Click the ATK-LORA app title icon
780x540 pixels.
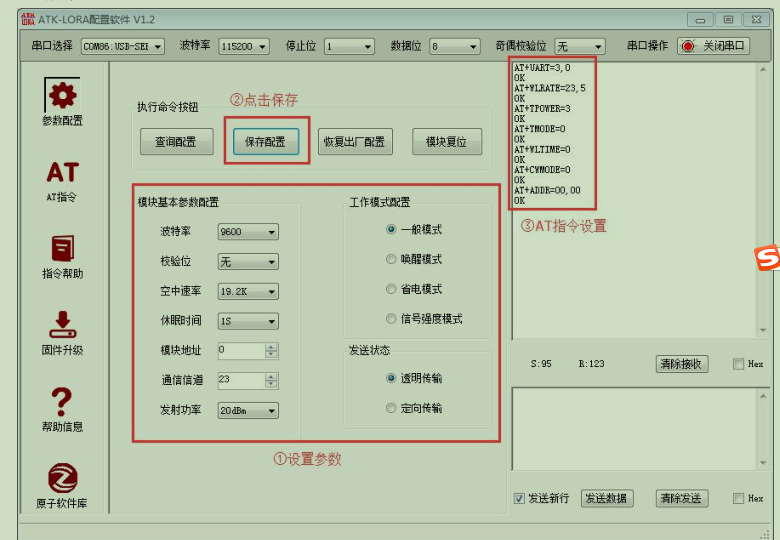pyautogui.click(x=28, y=19)
